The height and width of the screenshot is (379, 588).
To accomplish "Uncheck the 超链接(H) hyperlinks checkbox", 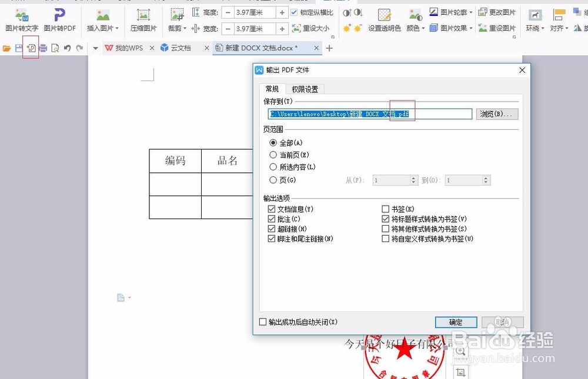I will coord(272,229).
